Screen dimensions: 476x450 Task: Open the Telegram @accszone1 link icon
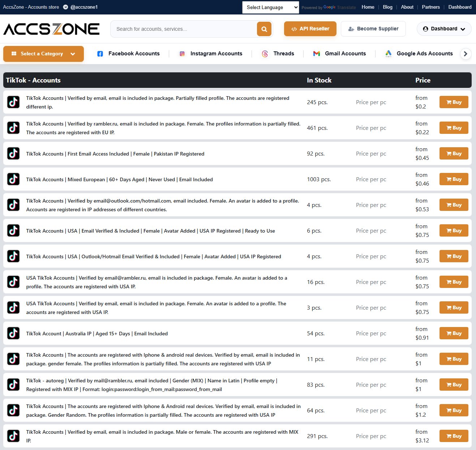[65, 7]
